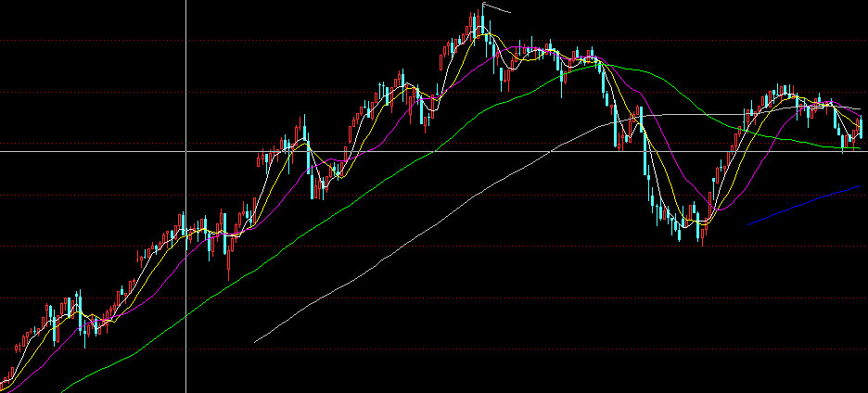The image size is (868, 393).
Task: Click the crosshair cursor intersection point
Action: click(x=186, y=150)
